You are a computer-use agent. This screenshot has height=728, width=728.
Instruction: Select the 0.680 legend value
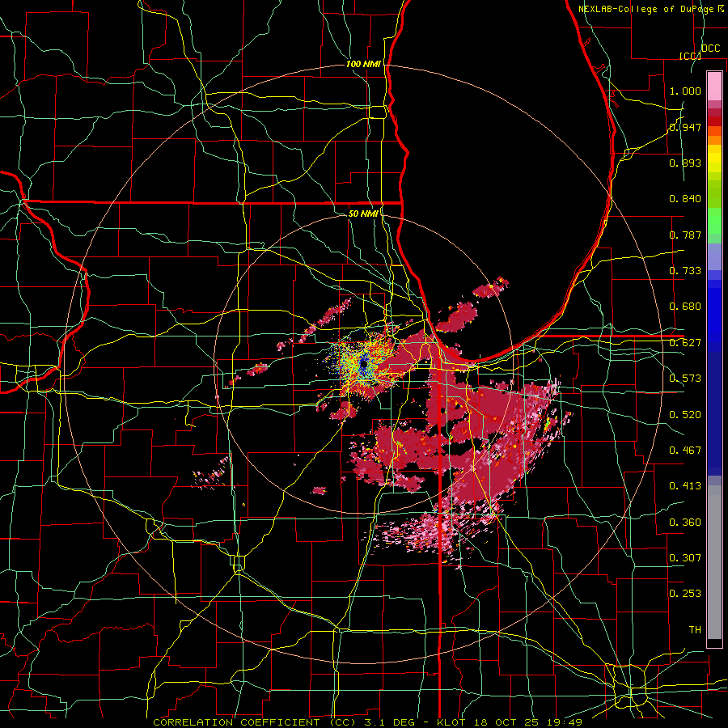click(x=685, y=307)
